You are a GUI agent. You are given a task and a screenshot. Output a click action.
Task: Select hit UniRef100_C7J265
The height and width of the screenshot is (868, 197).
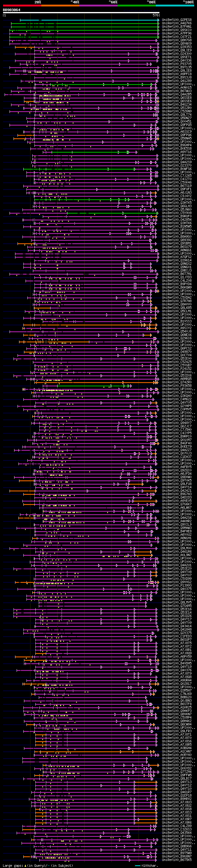click(176, 176)
